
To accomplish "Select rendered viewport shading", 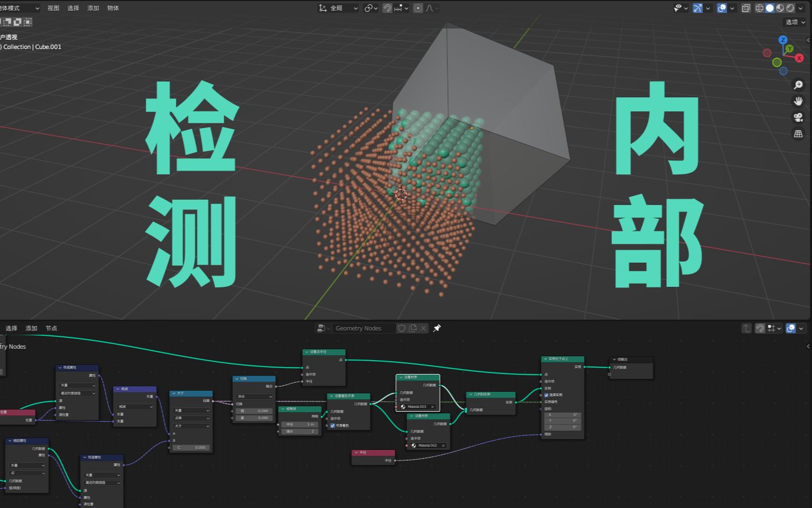I will (790, 8).
